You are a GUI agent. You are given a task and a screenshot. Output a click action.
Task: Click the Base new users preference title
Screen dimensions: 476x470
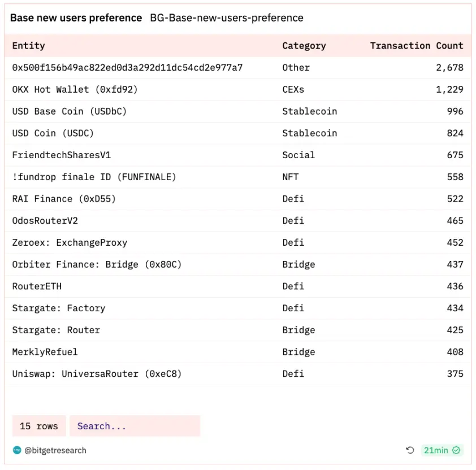(x=76, y=18)
